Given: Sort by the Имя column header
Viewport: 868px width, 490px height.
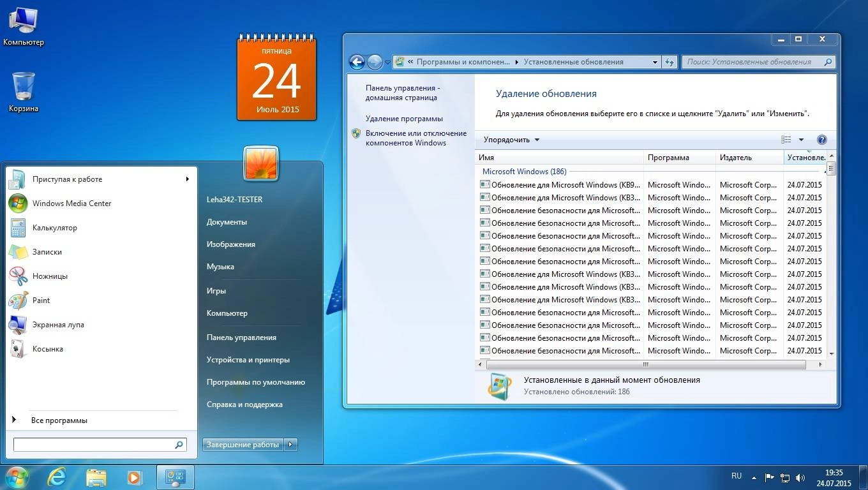Looking at the screenshot, I should point(559,158).
